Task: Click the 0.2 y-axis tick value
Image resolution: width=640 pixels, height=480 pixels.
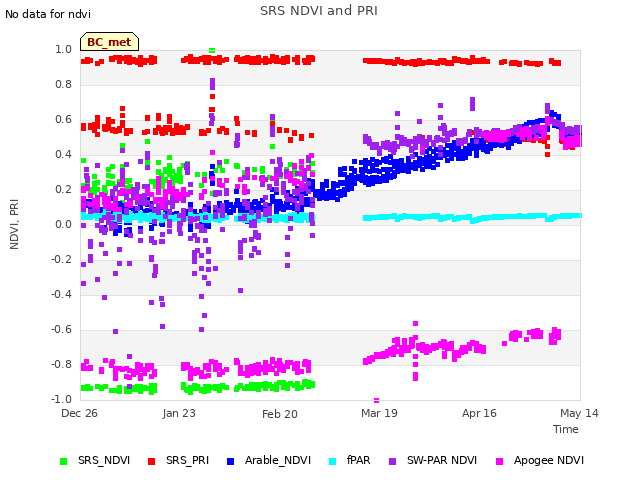Action: [x=63, y=189]
